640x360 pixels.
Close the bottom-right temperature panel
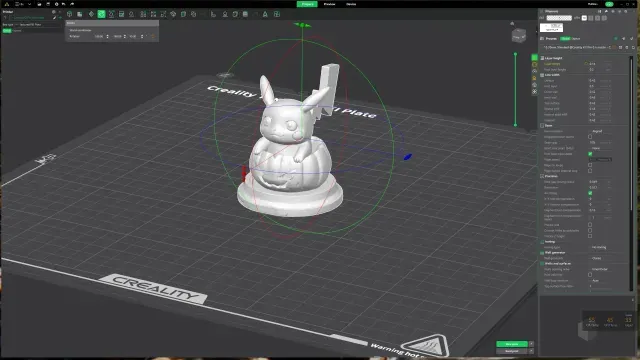[633, 300]
